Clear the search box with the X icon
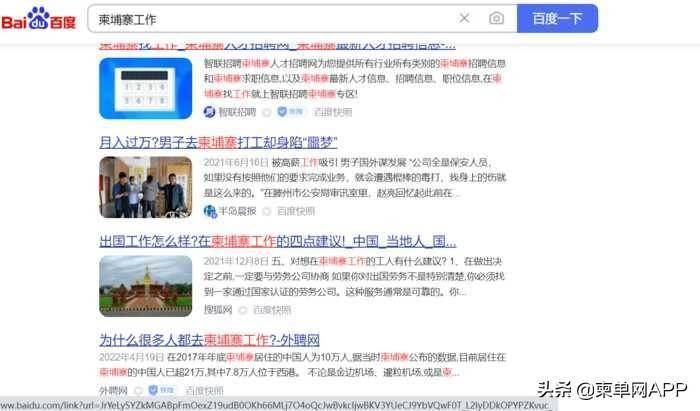The width and height of the screenshot is (700, 411). click(464, 18)
